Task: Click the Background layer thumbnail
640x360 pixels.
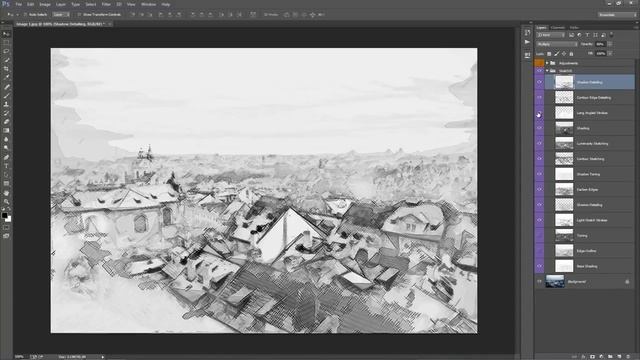Action: 555,282
